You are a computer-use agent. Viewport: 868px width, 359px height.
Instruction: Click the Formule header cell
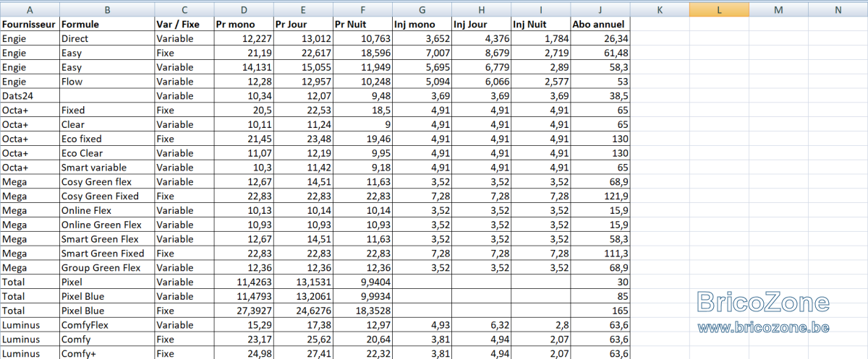(107, 24)
